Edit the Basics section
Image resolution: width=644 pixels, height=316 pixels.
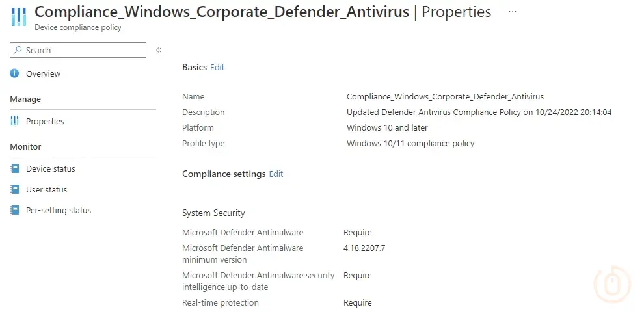tap(217, 67)
